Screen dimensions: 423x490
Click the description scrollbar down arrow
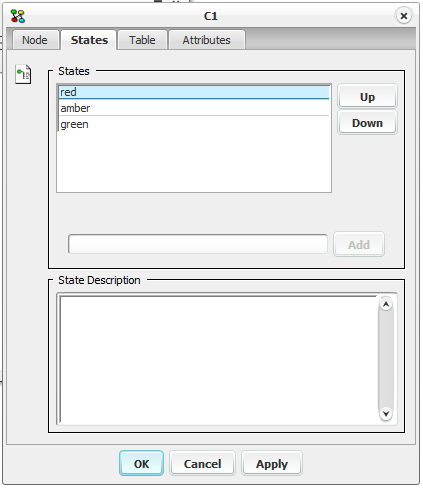(386, 414)
